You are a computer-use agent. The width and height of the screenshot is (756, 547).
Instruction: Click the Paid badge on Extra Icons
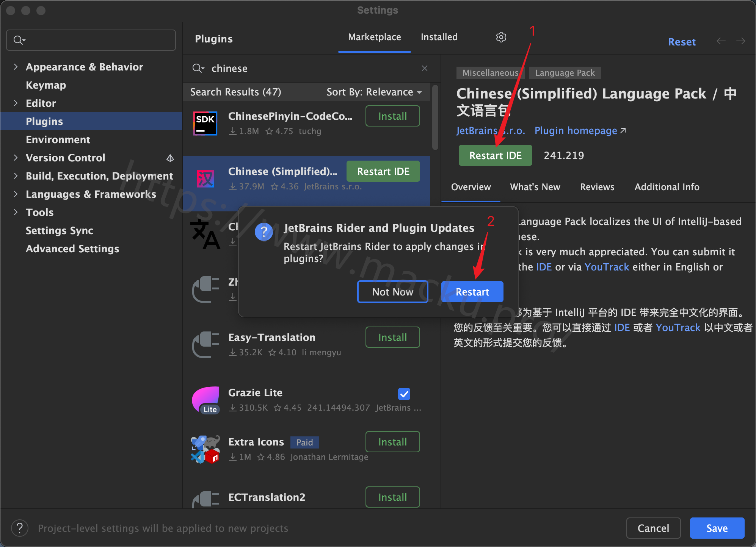[304, 442]
